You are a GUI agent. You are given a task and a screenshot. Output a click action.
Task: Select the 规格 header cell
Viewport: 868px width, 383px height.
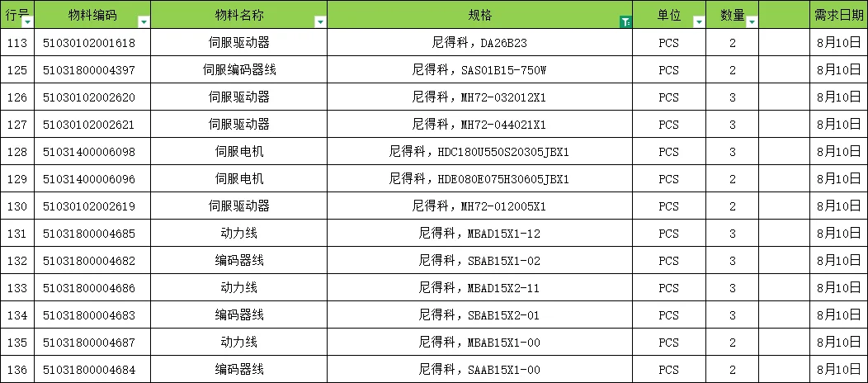click(479, 15)
